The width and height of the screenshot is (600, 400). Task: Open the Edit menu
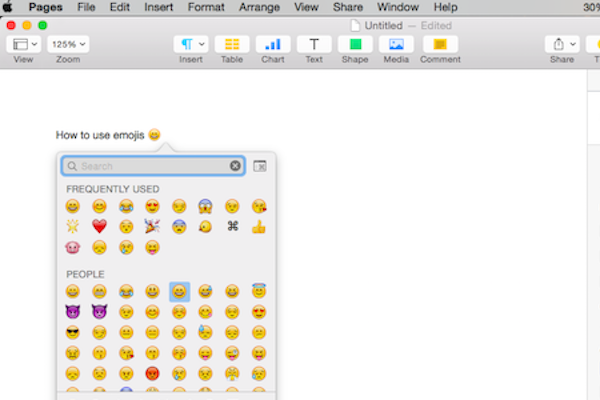point(119,7)
